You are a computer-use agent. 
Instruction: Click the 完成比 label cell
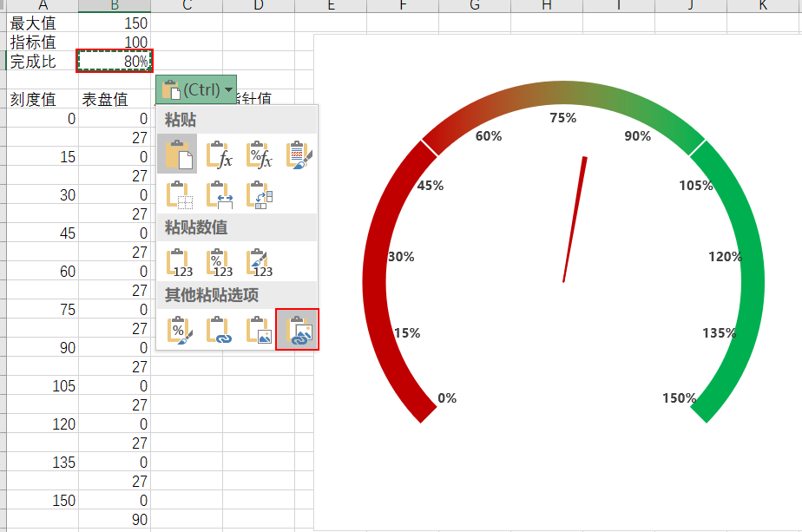point(43,62)
